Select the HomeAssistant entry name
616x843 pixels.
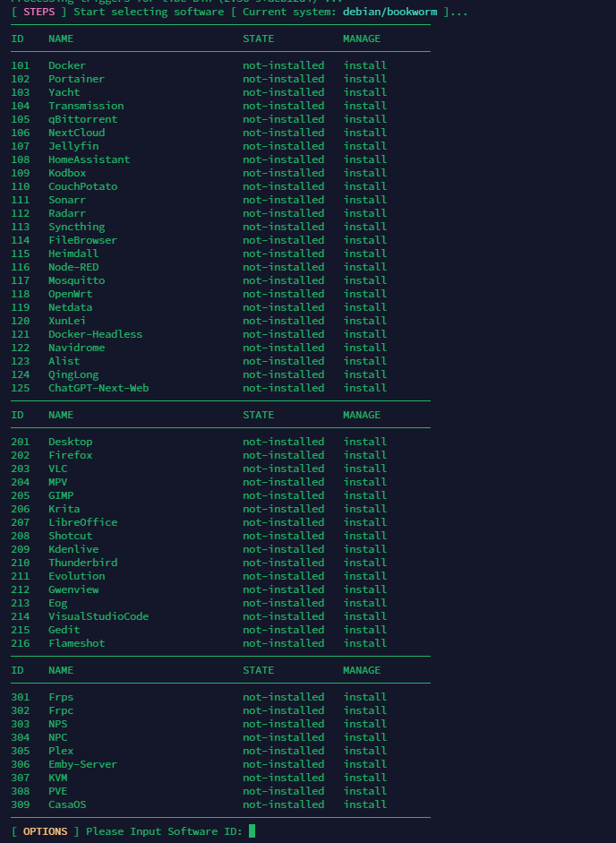click(89, 159)
